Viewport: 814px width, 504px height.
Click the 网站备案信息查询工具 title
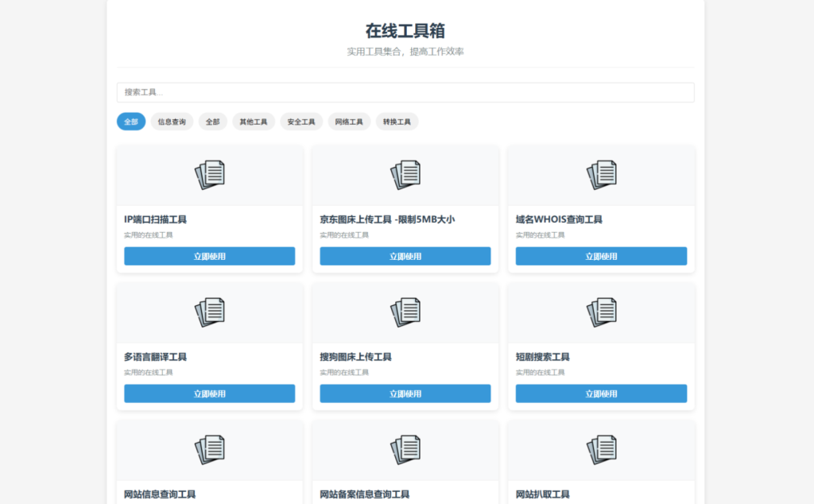[x=364, y=494]
